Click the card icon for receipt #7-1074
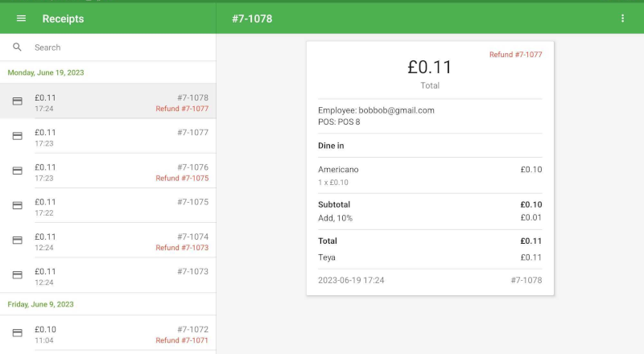 pos(17,240)
